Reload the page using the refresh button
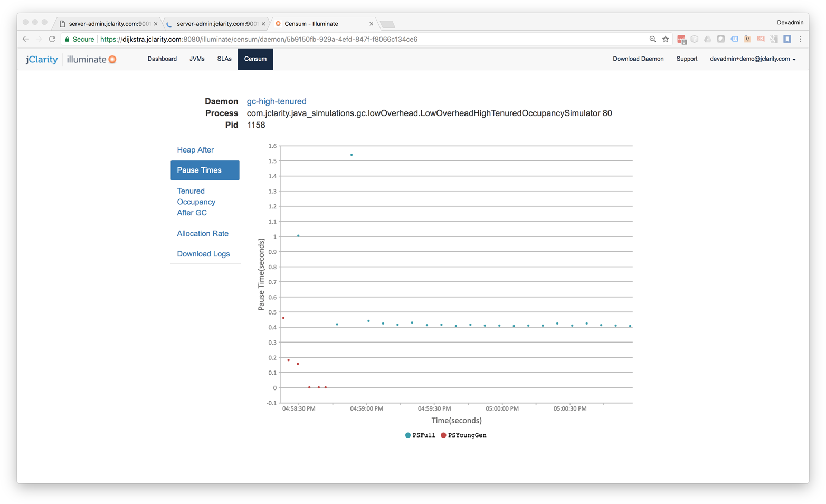Viewport: 826px width, 504px height. click(52, 39)
